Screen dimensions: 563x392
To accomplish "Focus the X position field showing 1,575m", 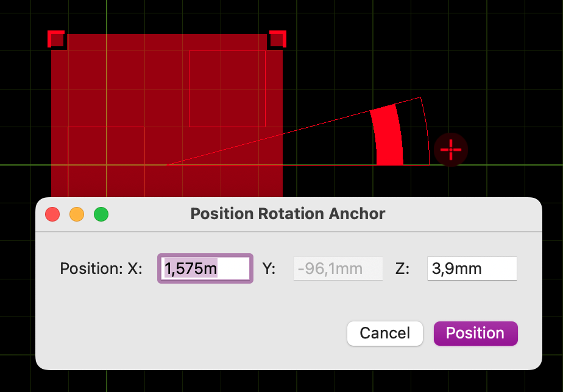I will point(204,268).
